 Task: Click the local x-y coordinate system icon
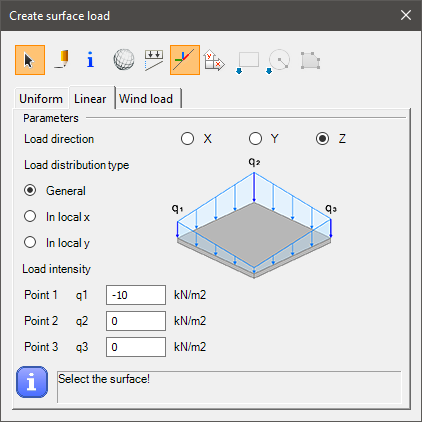214,60
